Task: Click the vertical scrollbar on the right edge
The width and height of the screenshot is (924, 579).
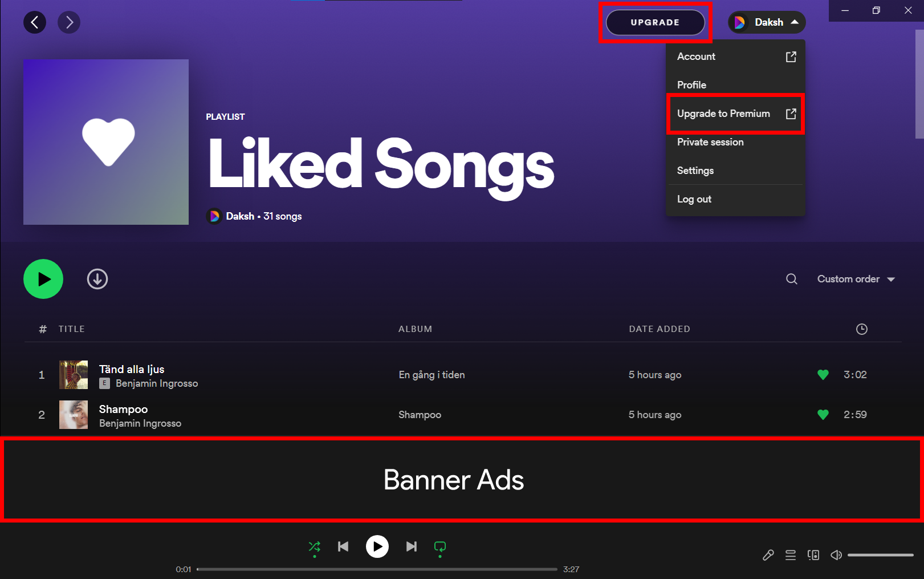Action: [x=919, y=84]
